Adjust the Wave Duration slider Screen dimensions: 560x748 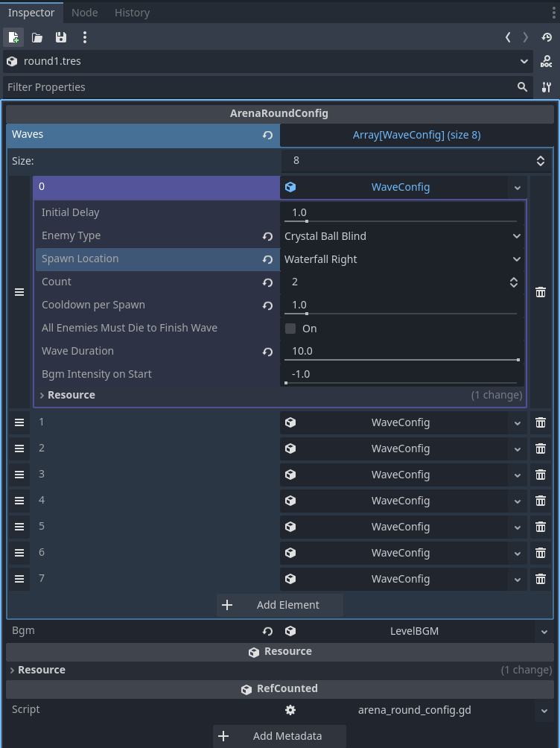click(x=401, y=360)
